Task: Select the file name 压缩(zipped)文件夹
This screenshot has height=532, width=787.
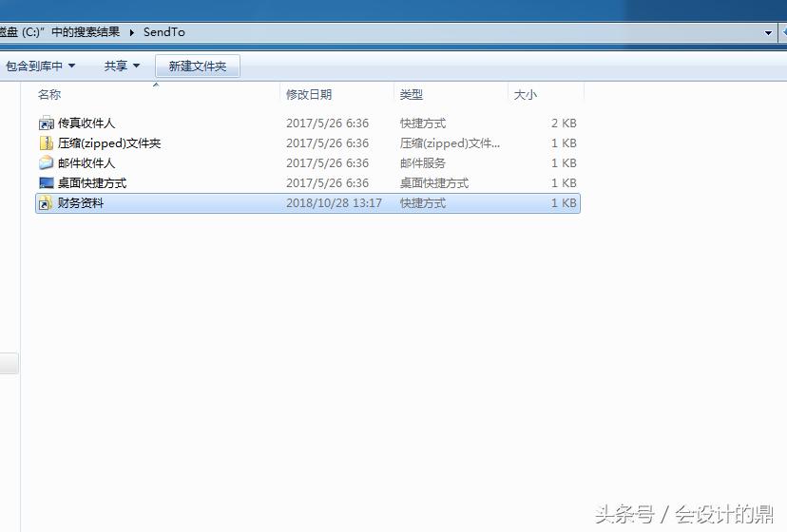Action: click(x=109, y=143)
